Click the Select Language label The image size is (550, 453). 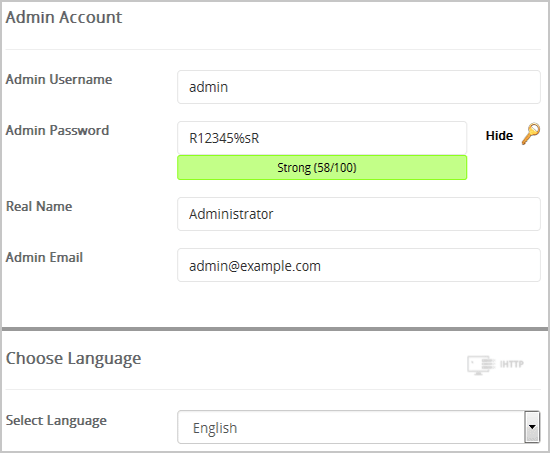point(56,421)
